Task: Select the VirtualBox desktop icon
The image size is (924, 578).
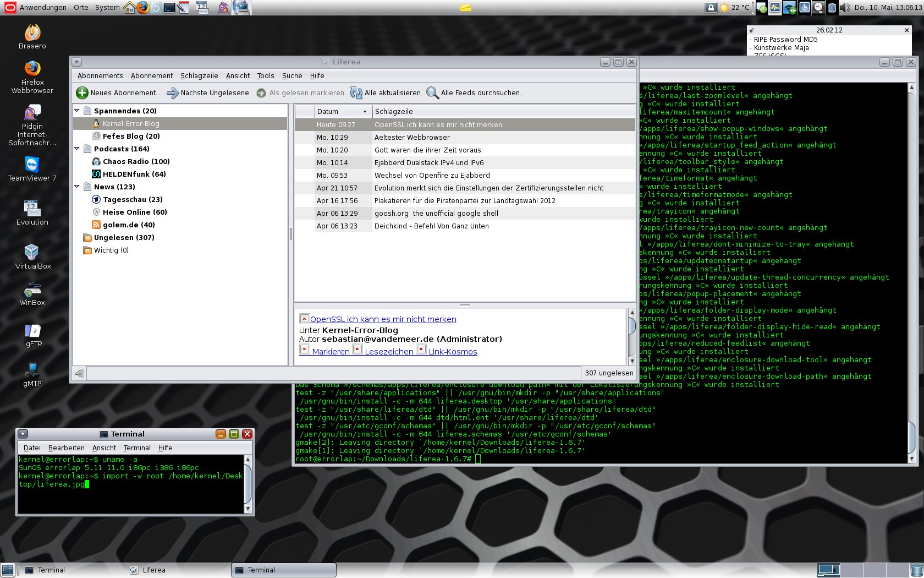Action: pyautogui.click(x=32, y=257)
